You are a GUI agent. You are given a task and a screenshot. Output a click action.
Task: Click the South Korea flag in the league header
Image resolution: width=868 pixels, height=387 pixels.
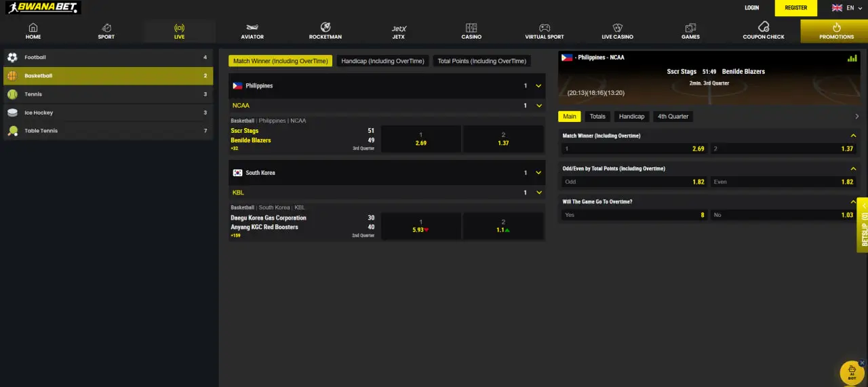(x=237, y=173)
